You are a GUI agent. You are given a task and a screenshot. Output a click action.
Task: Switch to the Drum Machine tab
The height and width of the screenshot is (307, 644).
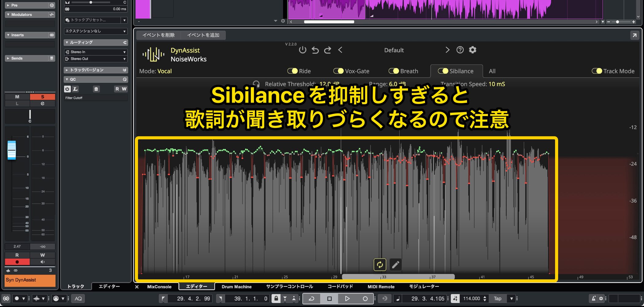coord(236,287)
